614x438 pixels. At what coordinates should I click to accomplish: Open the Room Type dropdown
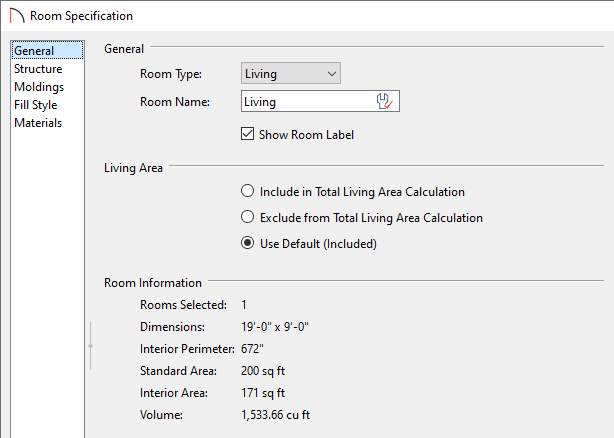pos(291,73)
